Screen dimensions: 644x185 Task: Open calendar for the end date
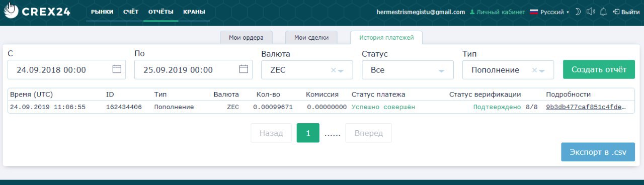pos(244,69)
